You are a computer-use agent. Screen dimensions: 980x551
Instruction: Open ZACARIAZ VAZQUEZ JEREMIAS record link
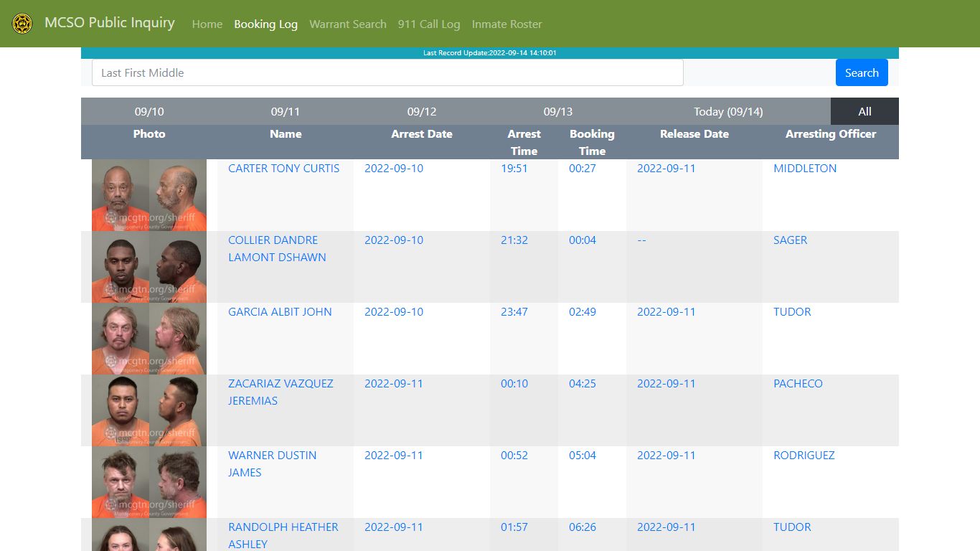[281, 392]
